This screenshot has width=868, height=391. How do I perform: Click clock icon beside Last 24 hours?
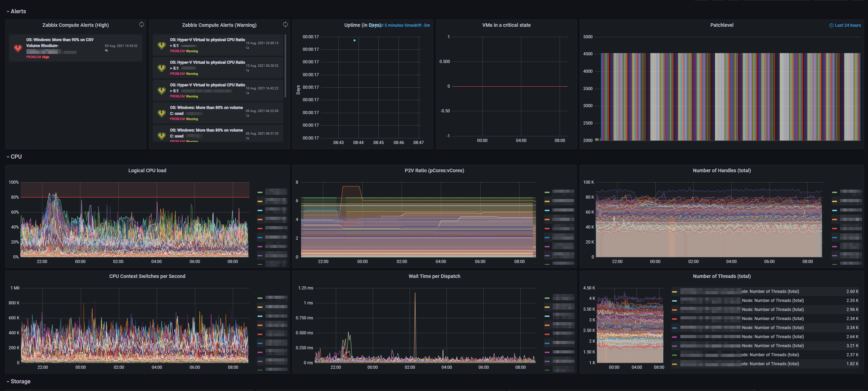(831, 25)
